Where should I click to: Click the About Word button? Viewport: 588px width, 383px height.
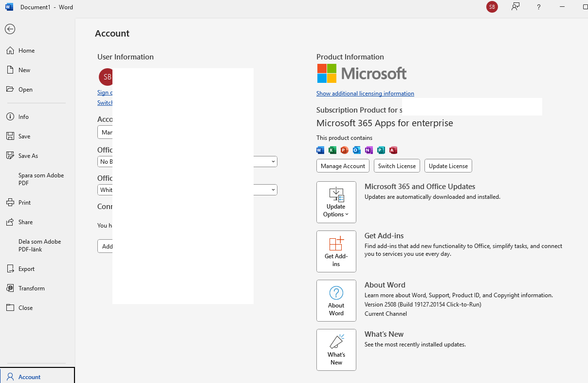(336, 301)
